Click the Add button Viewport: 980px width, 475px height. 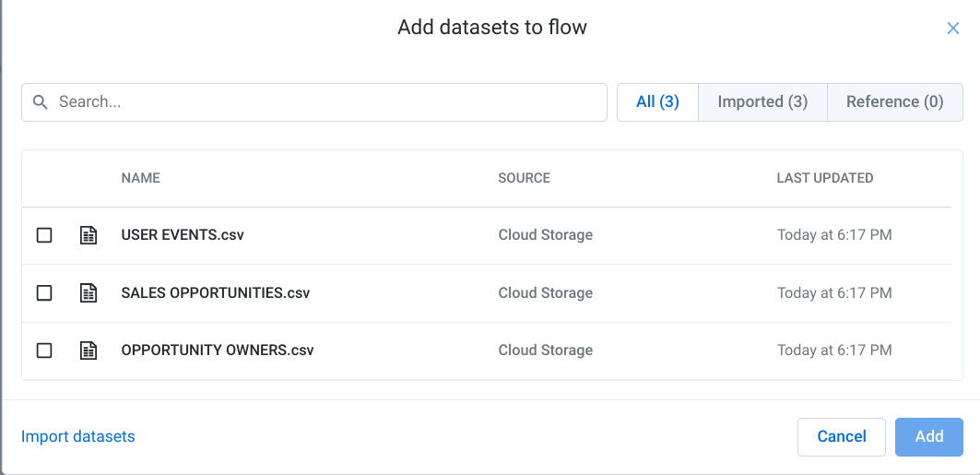[x=928, y=437]
